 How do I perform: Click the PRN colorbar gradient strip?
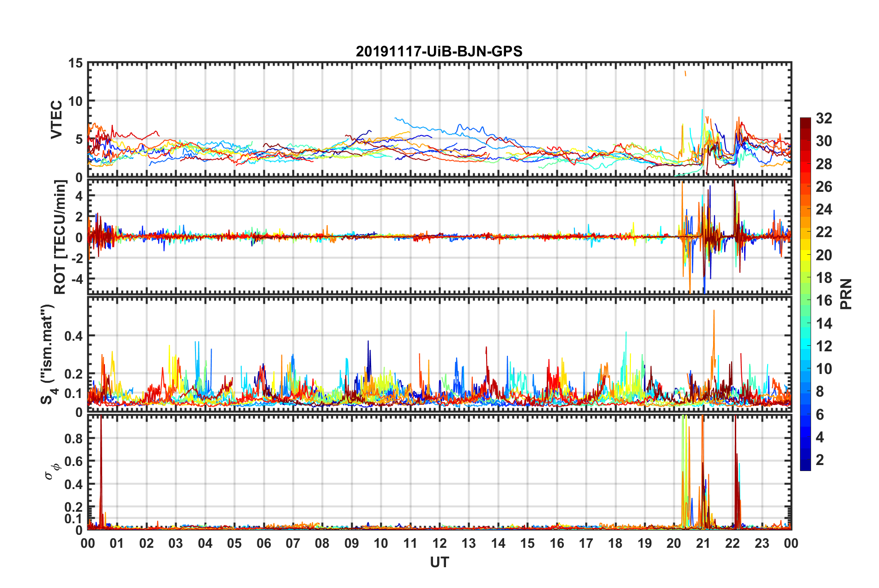[805, 294]
